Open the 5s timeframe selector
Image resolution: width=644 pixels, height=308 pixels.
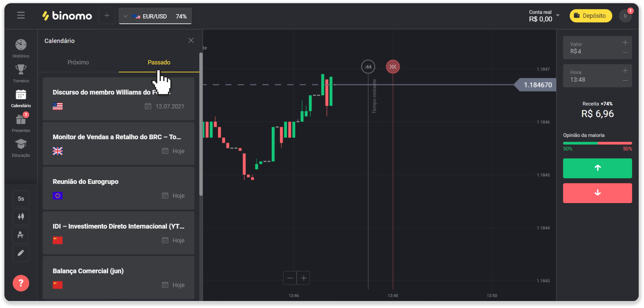point(21,199)
